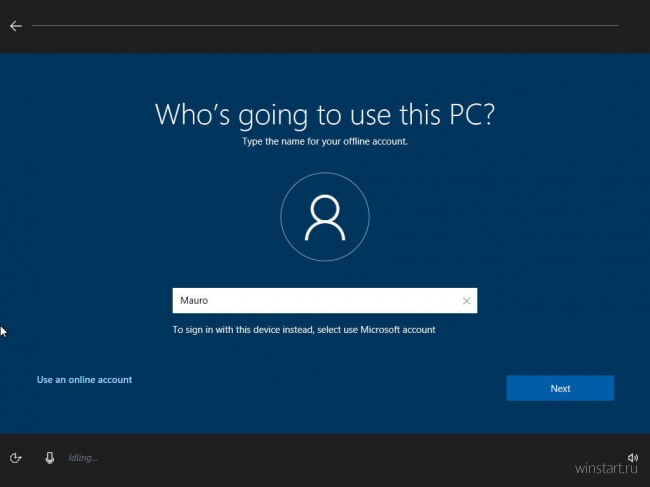This screenshot has height=487, width=650.
Task: Go back using the back arrow
Action: click(x=16, y=26)
